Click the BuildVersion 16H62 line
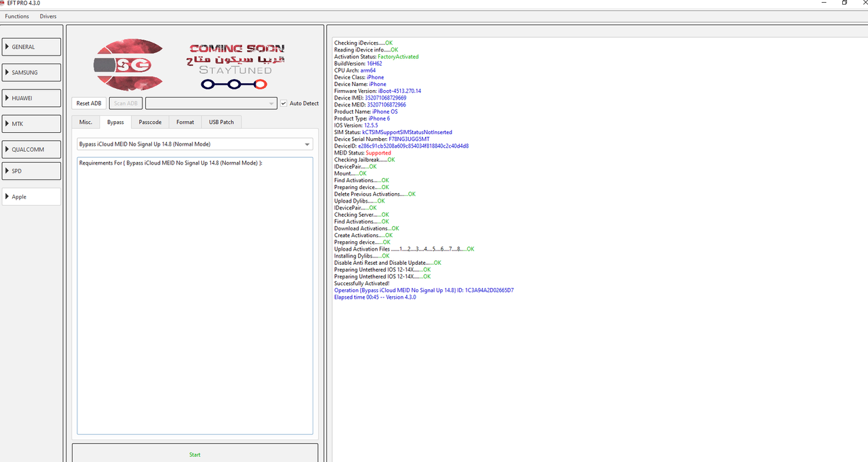The image size is (868, 462). click(358, 64)
